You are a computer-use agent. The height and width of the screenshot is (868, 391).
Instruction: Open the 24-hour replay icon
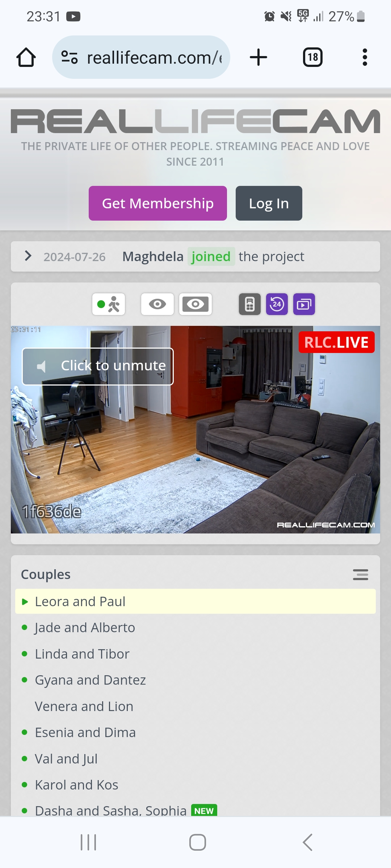coord(277,304)
